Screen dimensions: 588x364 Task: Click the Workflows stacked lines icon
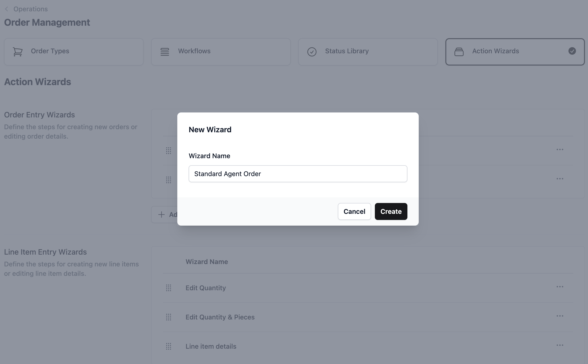(165, 52)
